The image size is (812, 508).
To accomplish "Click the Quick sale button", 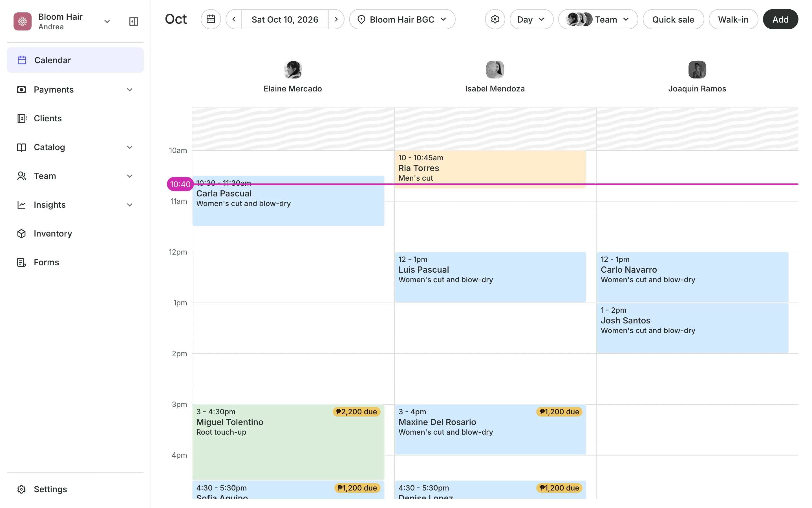I will click(x=673, y=19).
